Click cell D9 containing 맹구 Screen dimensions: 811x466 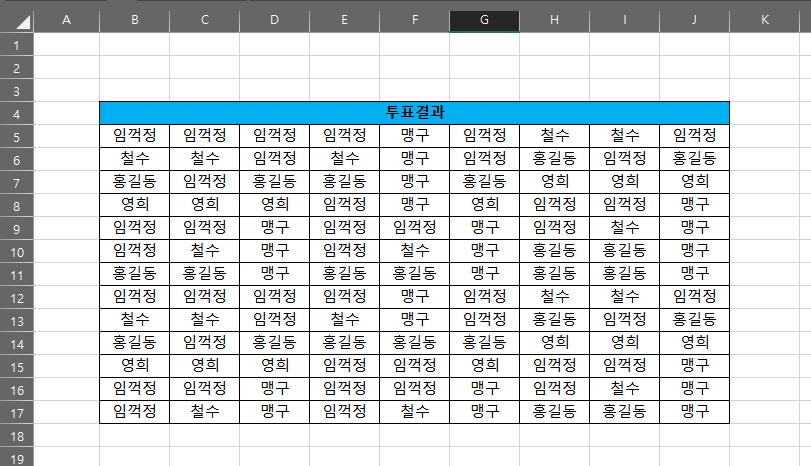tap(274, 228)
